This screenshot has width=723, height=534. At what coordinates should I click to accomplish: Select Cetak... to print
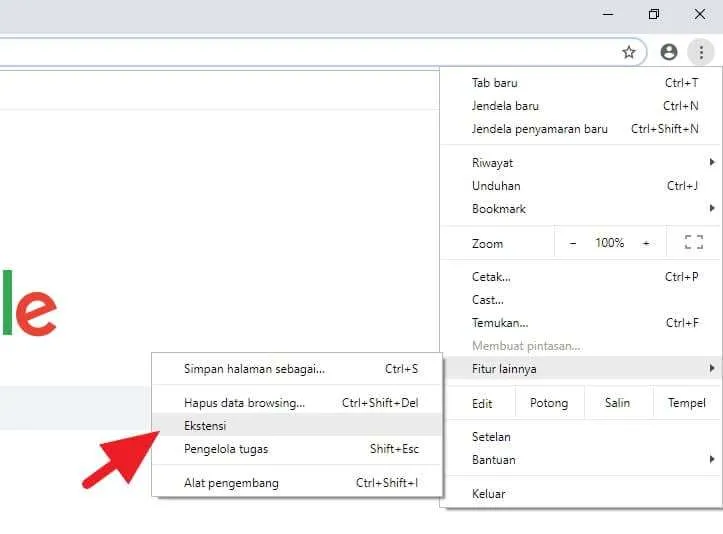click(581, 277)
